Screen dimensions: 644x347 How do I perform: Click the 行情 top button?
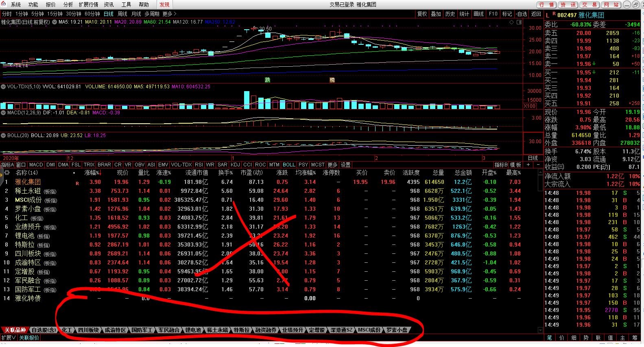click(x=546, y=4)
